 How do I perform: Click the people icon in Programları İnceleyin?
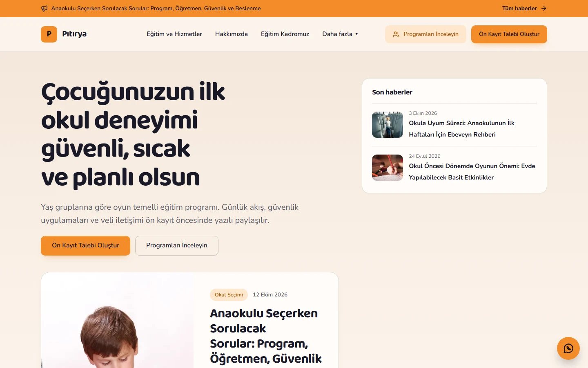(x=396, y=34)
